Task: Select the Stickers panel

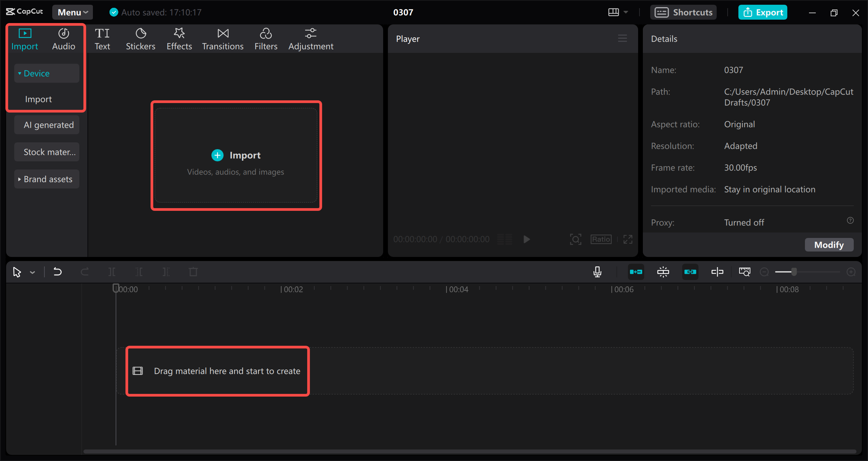Action: pyautogui.click(x=140, y=38)
